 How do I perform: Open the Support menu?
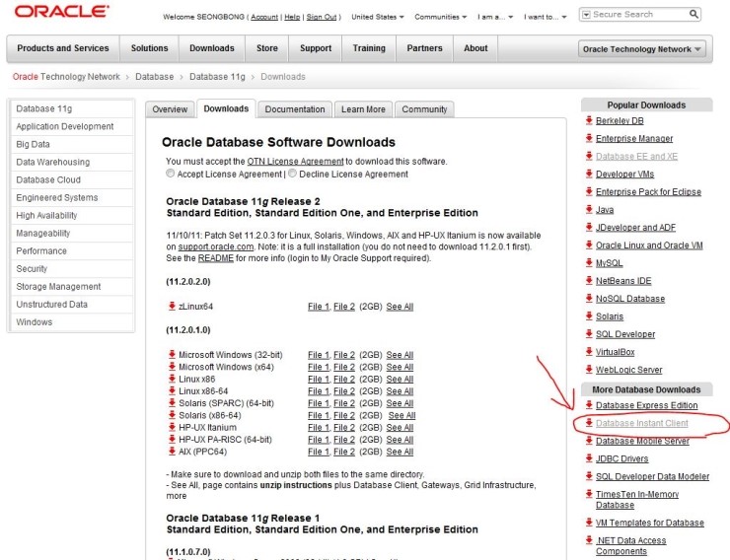316,48
